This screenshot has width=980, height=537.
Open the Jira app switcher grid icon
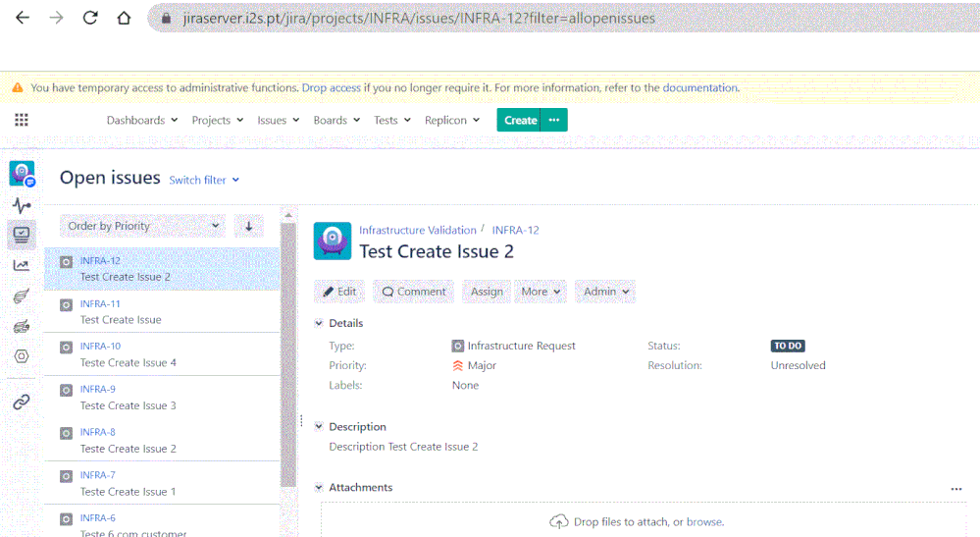[x=22, y=120]
